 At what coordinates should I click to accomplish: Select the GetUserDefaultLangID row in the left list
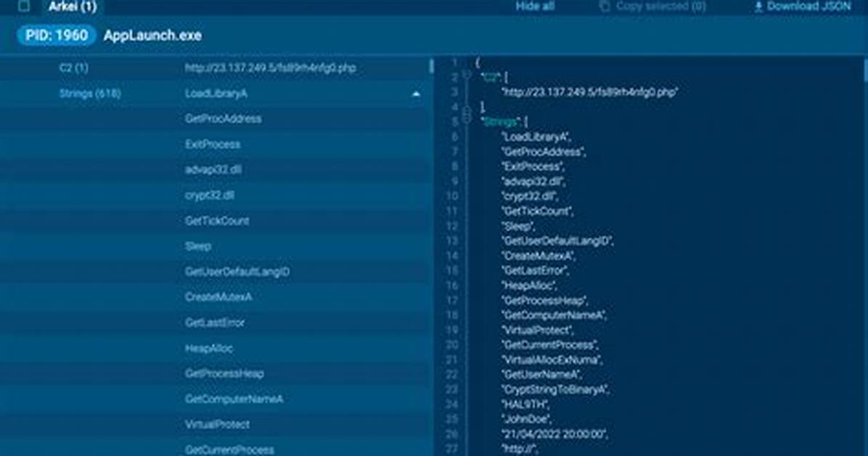[x=216, y=272]
